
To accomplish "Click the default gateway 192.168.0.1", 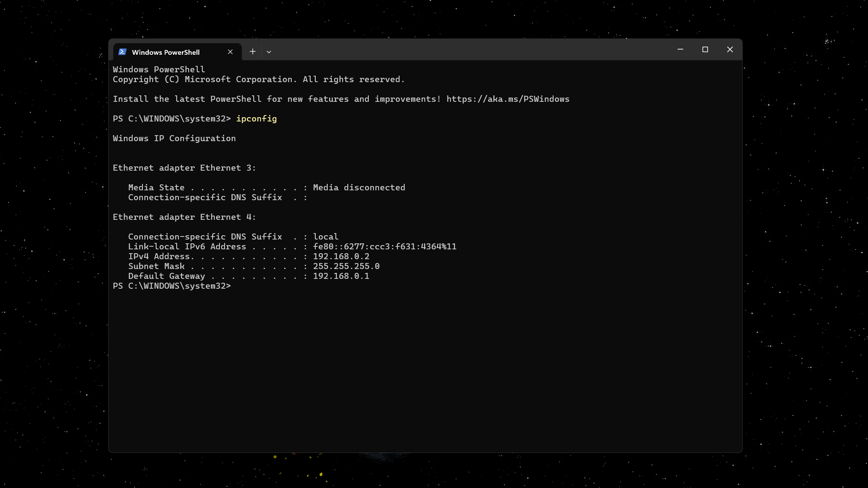I will click(341, 276).
